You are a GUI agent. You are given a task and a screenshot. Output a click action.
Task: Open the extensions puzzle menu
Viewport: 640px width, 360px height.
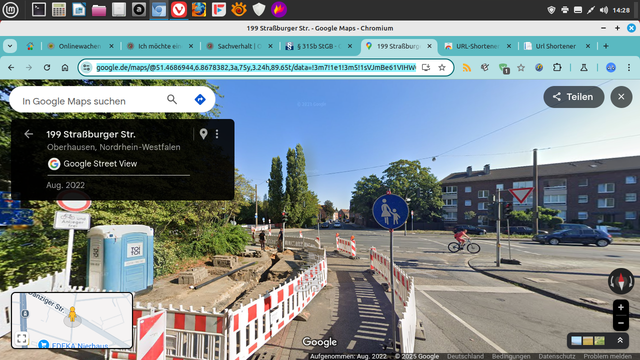pos(557,67)
